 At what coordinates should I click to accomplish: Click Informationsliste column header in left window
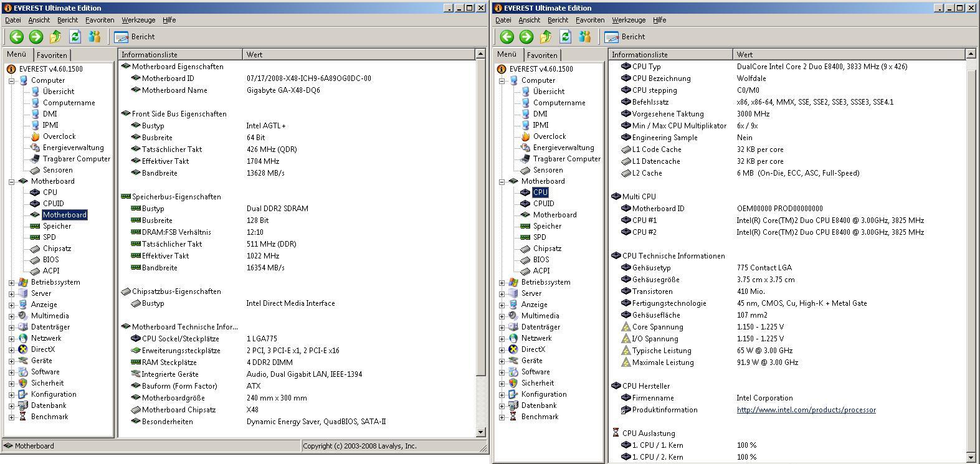click(180, 55)
